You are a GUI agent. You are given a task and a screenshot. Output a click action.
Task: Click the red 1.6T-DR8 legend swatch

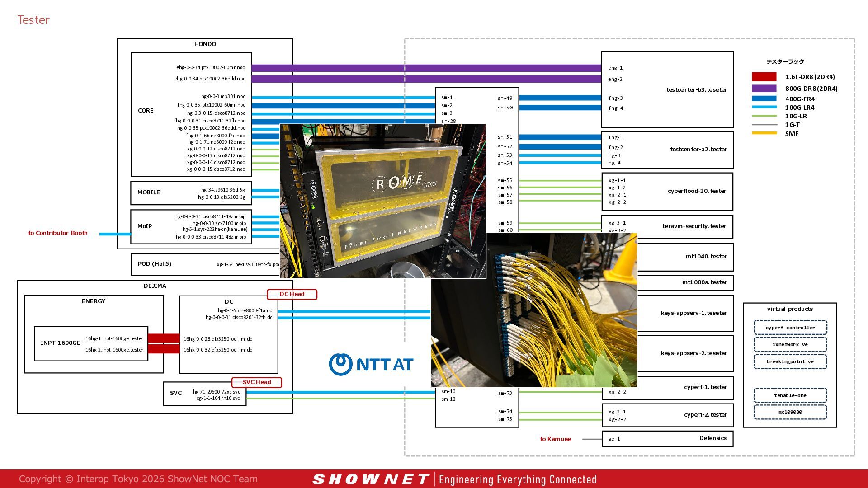click(x=764, y=77)
